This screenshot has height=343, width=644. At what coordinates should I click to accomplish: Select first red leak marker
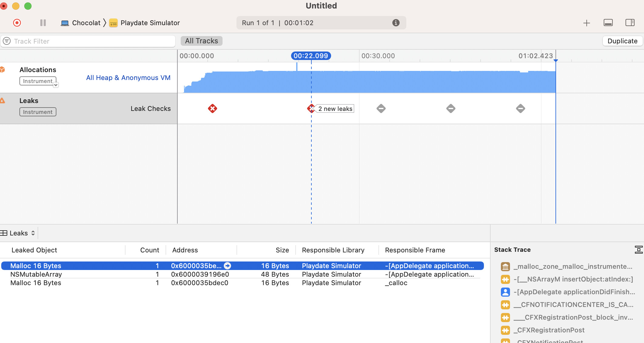(212, 108)
